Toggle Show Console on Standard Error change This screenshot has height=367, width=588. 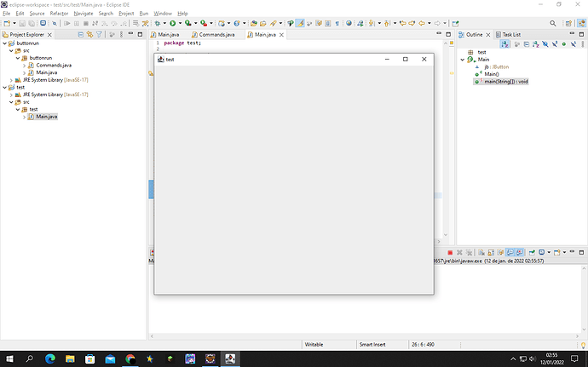tap(519, 253)
